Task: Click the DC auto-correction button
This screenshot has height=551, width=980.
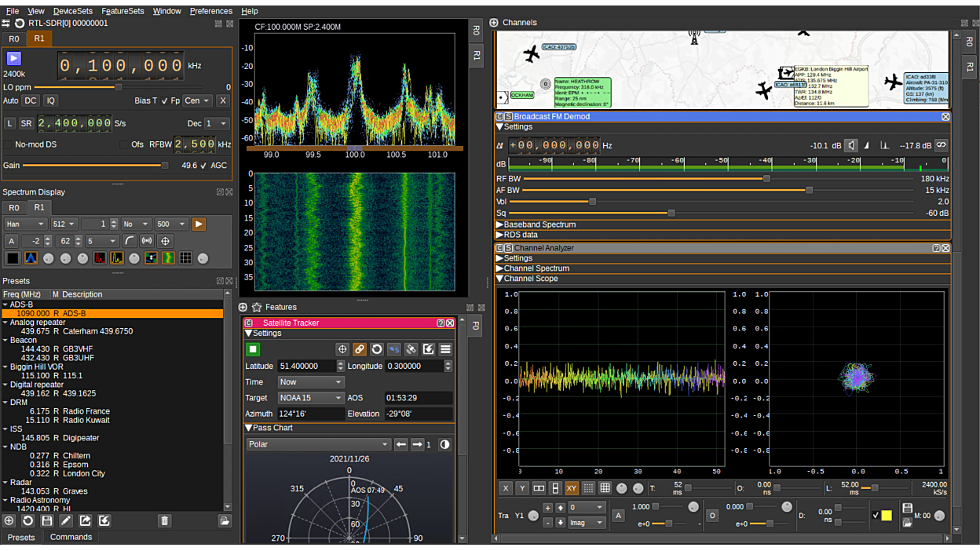Action: 31,100
